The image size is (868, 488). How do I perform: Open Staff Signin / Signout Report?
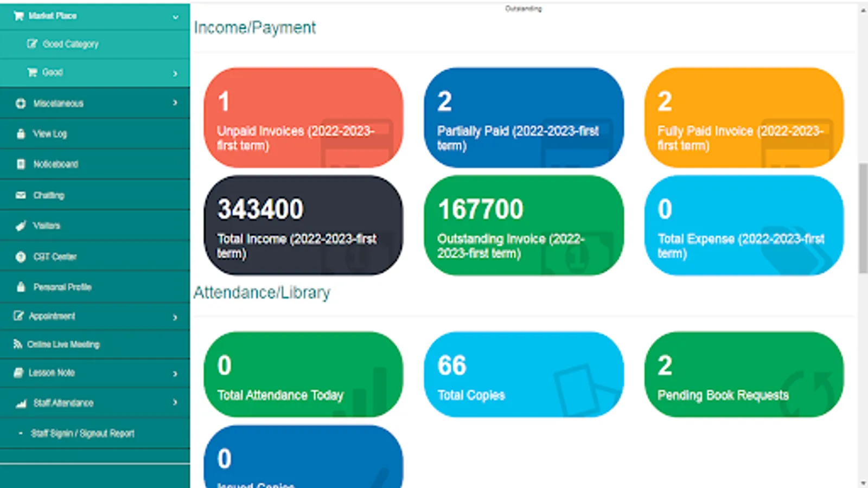tap(82, 433)
